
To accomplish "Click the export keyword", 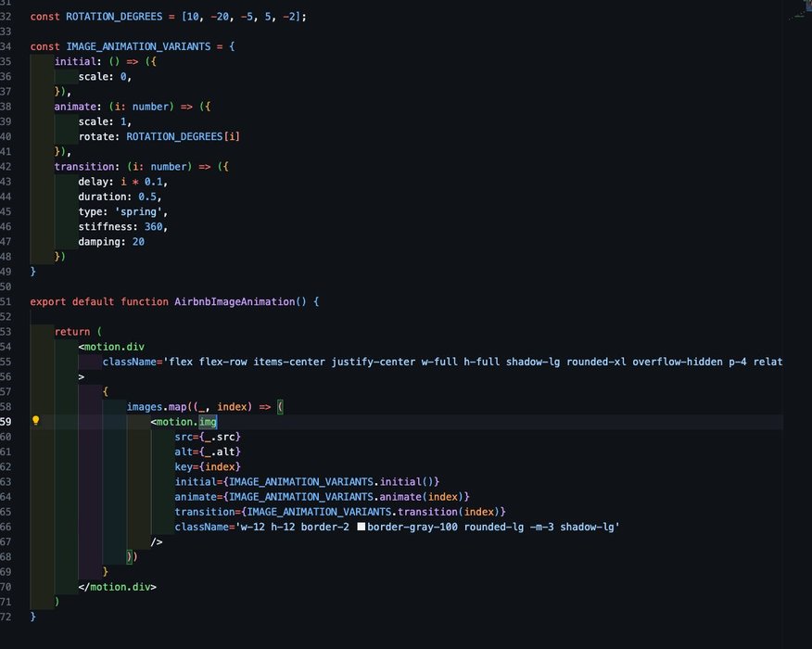I will (x=48, y=301).
